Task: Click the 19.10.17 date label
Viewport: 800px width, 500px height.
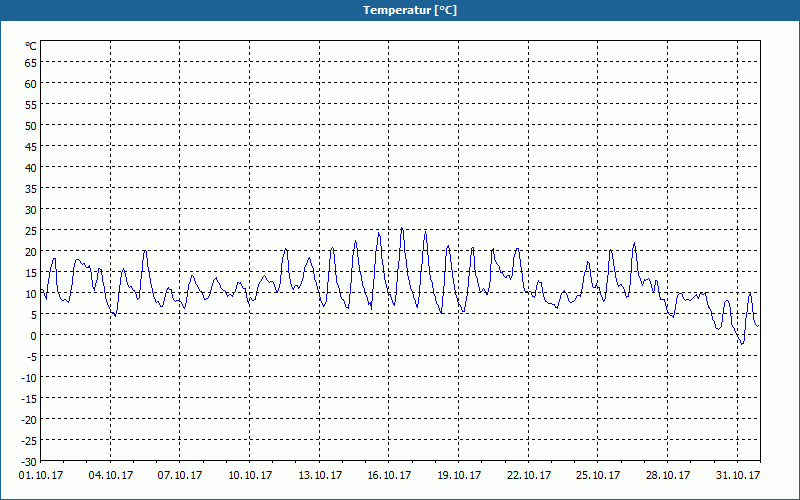Action: coord(459,476)
